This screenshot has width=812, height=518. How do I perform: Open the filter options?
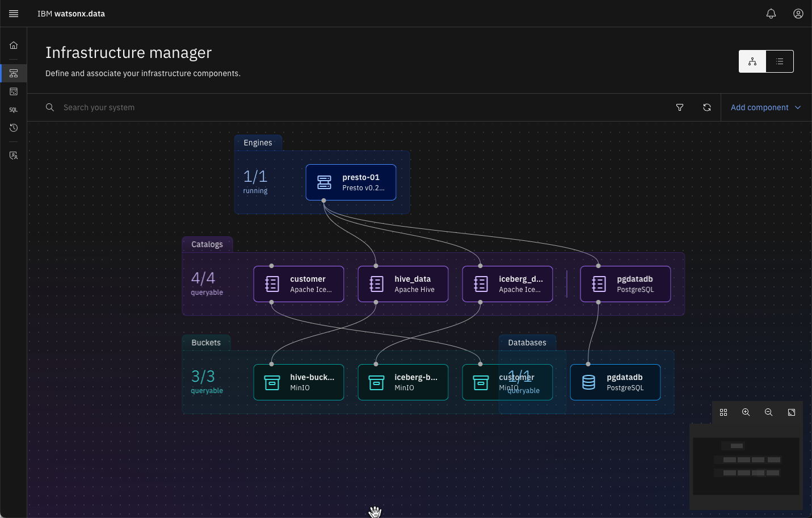680,107
